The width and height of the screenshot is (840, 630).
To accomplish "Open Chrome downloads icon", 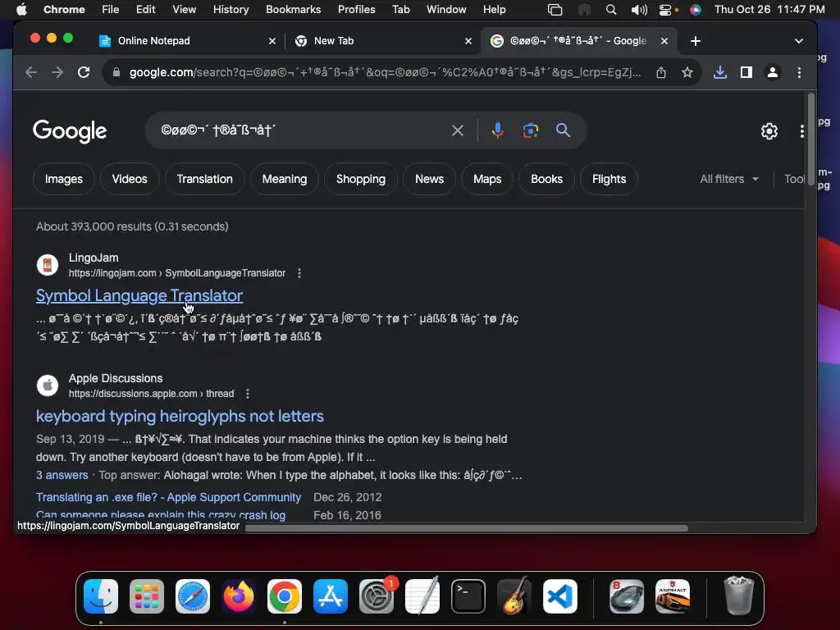I will (720, 72).
